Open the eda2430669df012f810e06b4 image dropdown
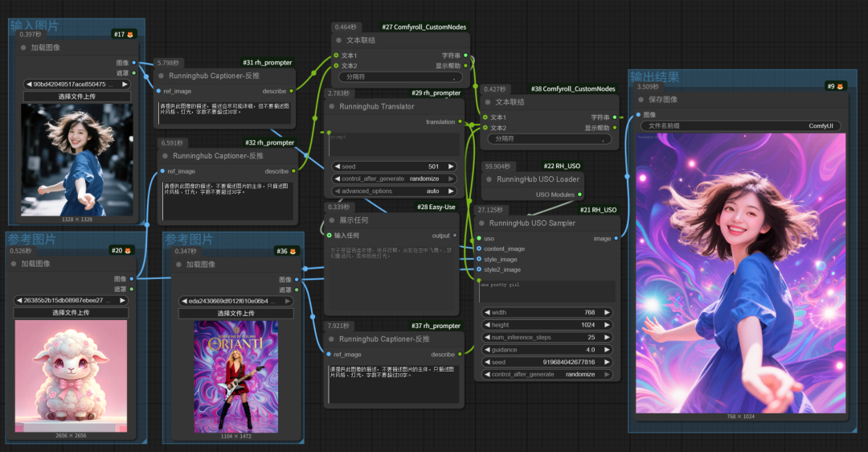The height and width of the screenshot is (452, 868). pyautogui.click(x=235, y=301)
